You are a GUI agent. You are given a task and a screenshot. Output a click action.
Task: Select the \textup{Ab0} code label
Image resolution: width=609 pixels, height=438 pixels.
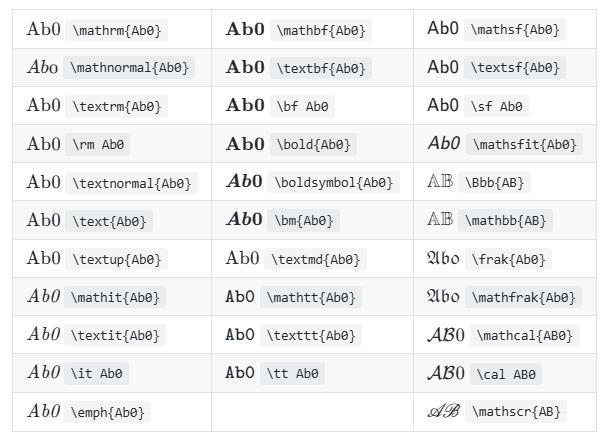[x=117, y=259]
